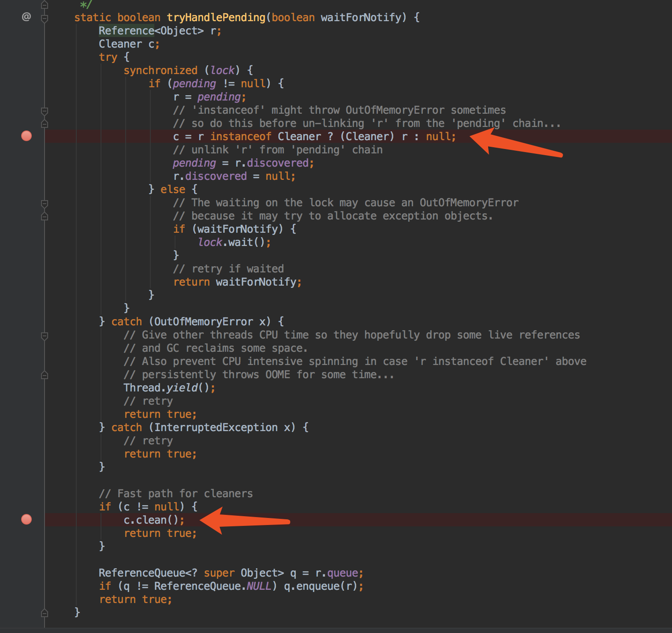Click the 'Thread.yield();' call
Viewport: 672px width, 633px height.
pos(169,388)
